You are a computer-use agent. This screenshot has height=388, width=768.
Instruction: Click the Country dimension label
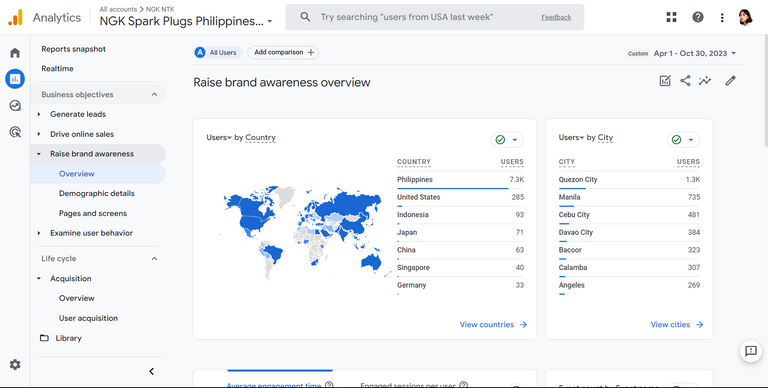(x=260, y=138)
